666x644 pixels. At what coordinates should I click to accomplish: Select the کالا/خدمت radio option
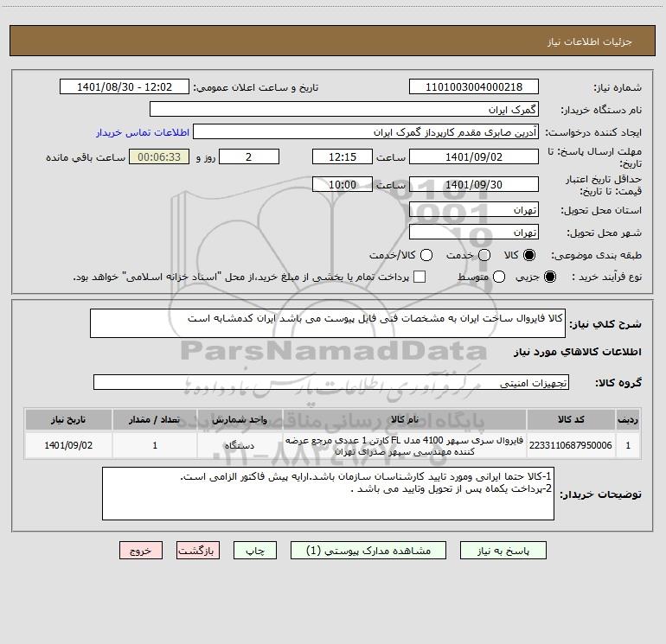pyautogui.click(x=426, y=255)
